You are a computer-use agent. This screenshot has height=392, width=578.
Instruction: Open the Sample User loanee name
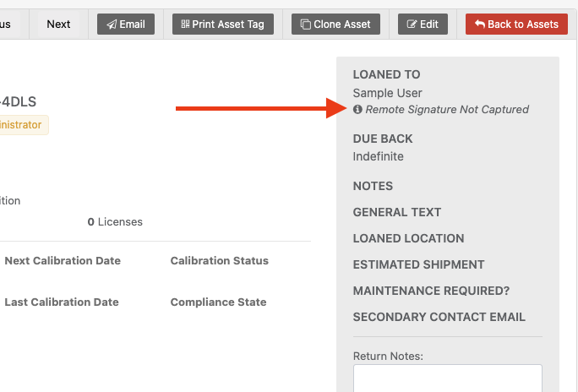pyautogui.click(x=387, y=93)
